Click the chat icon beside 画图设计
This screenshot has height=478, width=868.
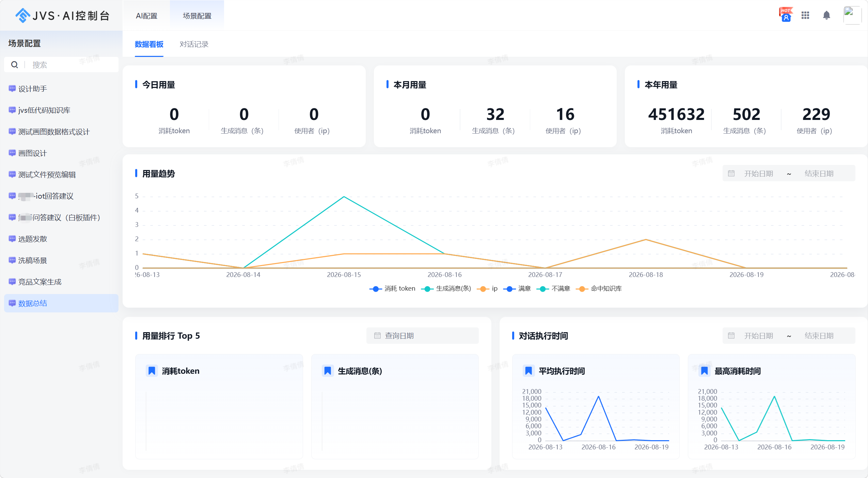click(x=12, y=153)
